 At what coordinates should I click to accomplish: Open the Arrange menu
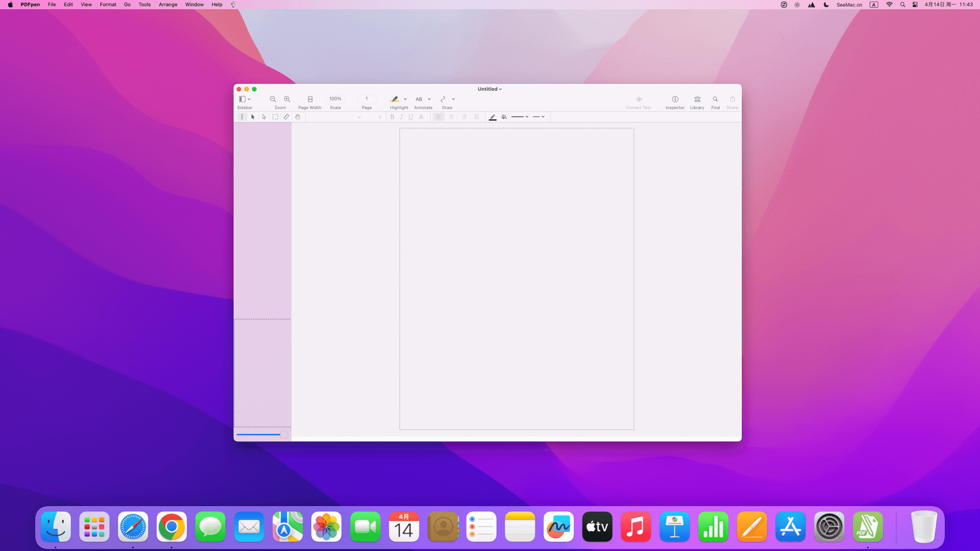point(168,5)
